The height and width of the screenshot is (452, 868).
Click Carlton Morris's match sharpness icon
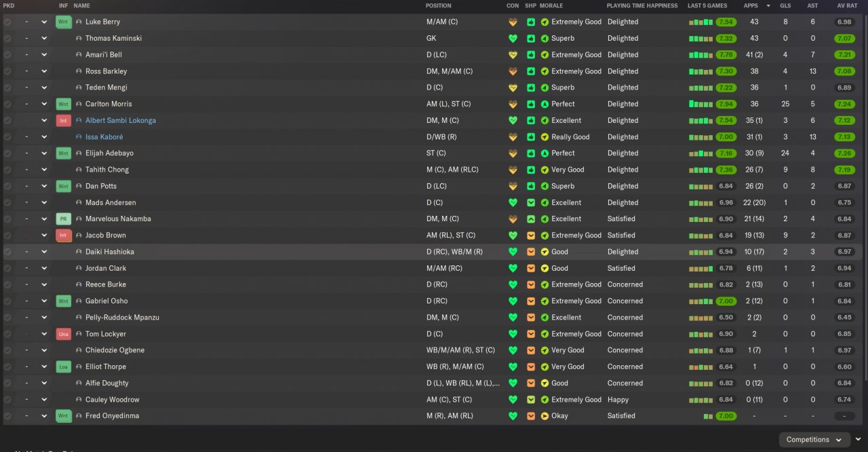coord(531,104)
